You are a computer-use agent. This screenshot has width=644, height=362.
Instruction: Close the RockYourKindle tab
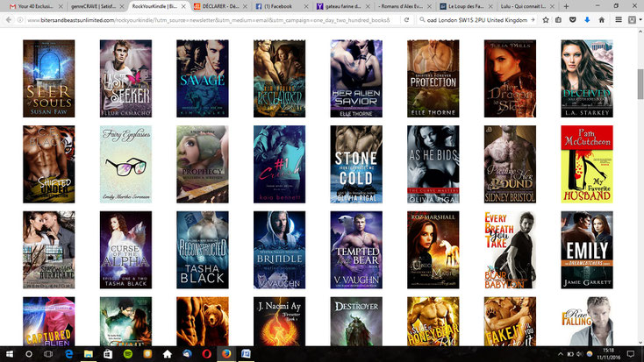183,6
